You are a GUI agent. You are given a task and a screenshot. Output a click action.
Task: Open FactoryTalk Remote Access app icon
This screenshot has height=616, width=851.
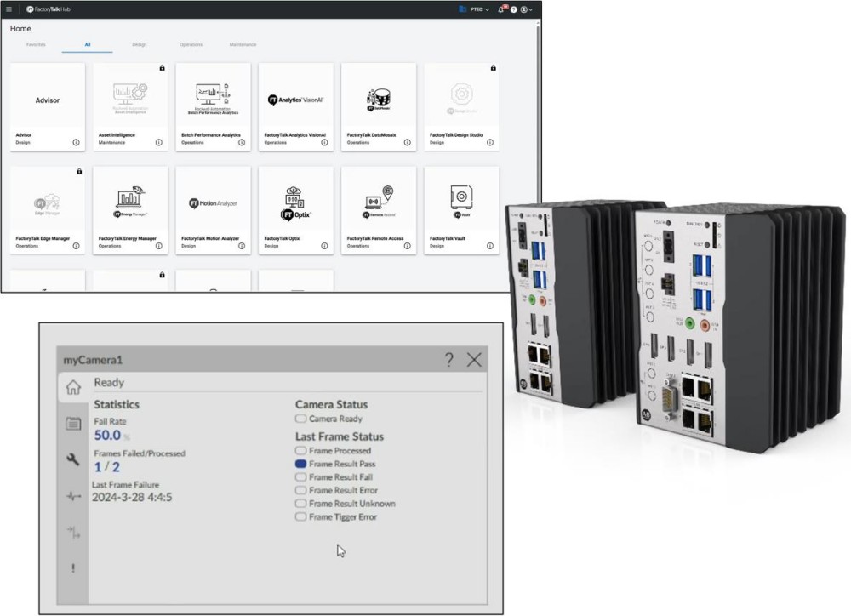[x=379, y=202]
